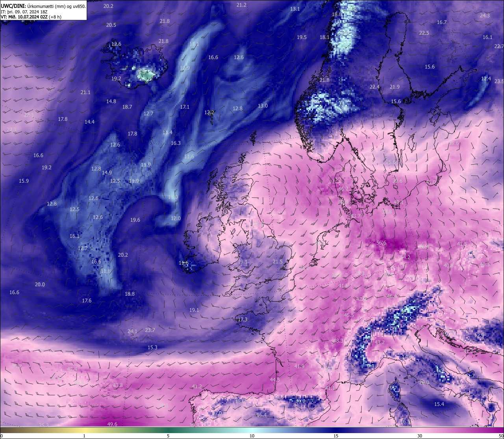Click the map value 45.5

pyautogui.click(x=349, y=315)
